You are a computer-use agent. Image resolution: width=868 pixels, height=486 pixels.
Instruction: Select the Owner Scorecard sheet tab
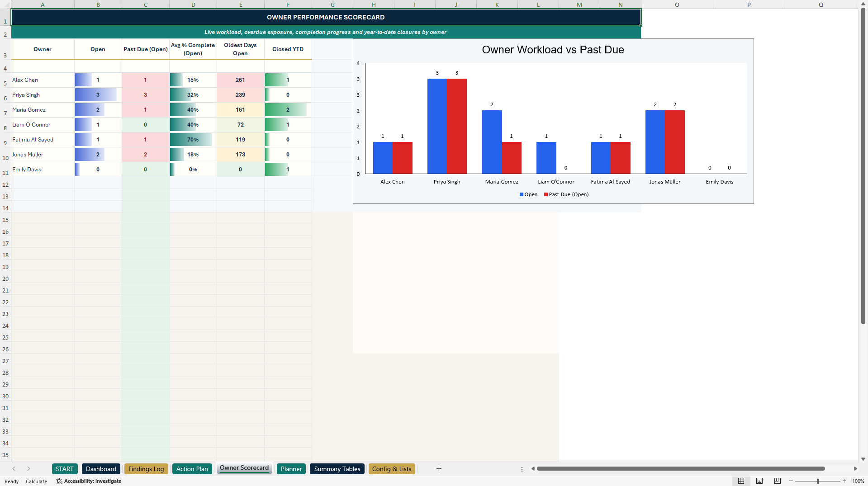pos(244,468)
